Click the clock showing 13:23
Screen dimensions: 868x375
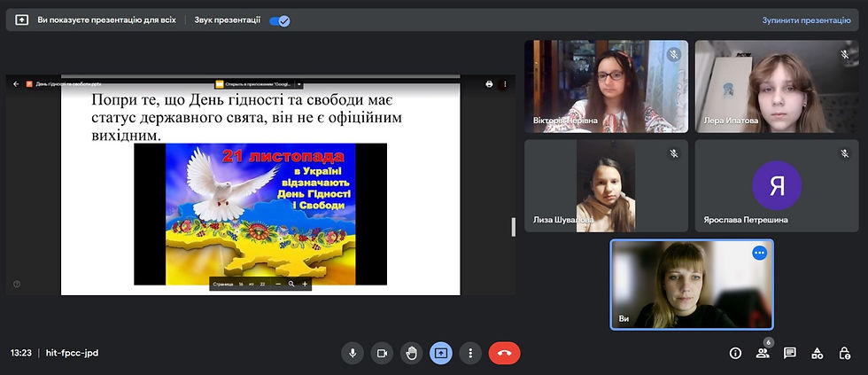click(x=21, y=353)
